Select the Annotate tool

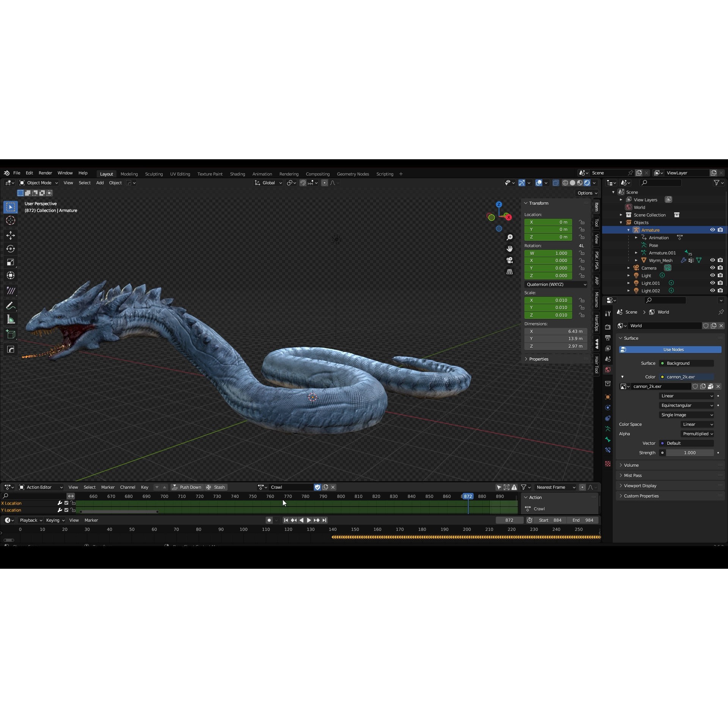11,305
